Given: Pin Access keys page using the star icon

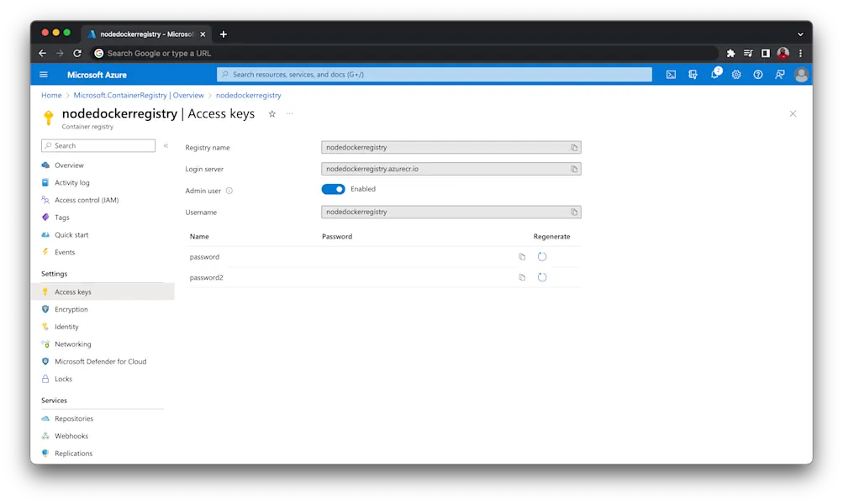Looking at the screenshot, I should tap(272, 113).
